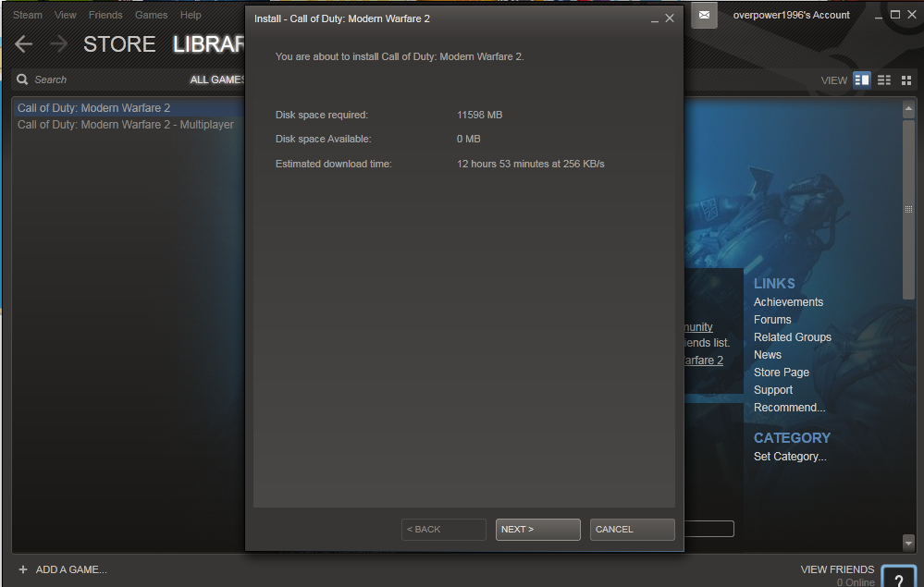
Task: Go forward with the right arrow icon
Action: tap(58, 44)
